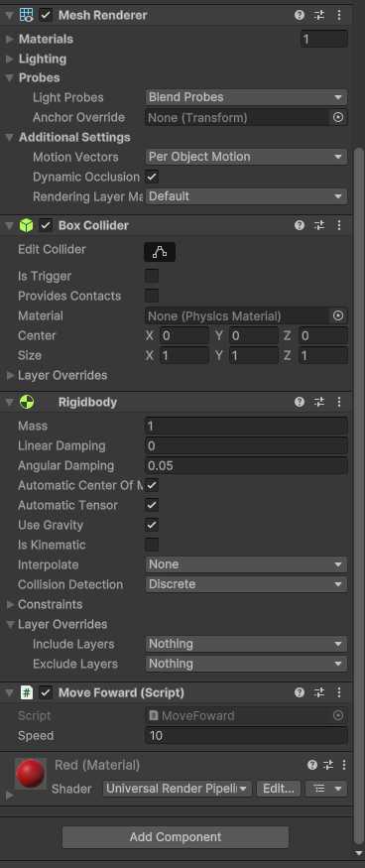This screenshot has width=365, height=868.
Task: Expand the Red material properties arrow
Action: pos(9,795)
